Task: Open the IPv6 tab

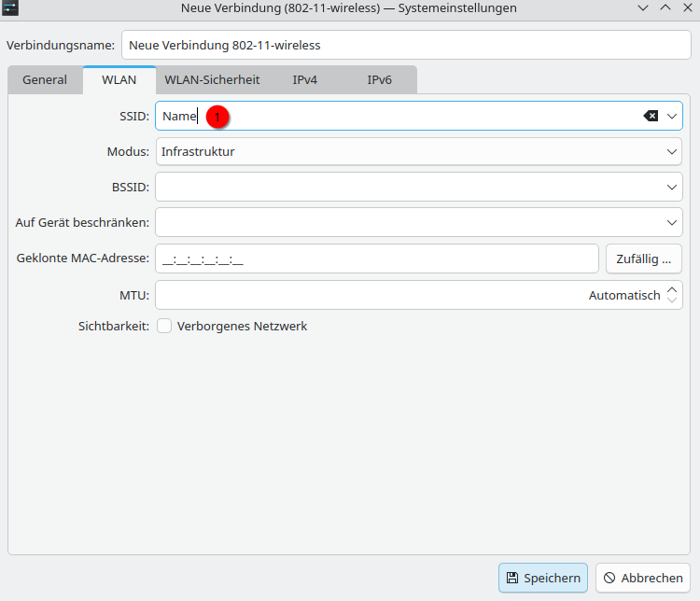Action: [379, 80]
